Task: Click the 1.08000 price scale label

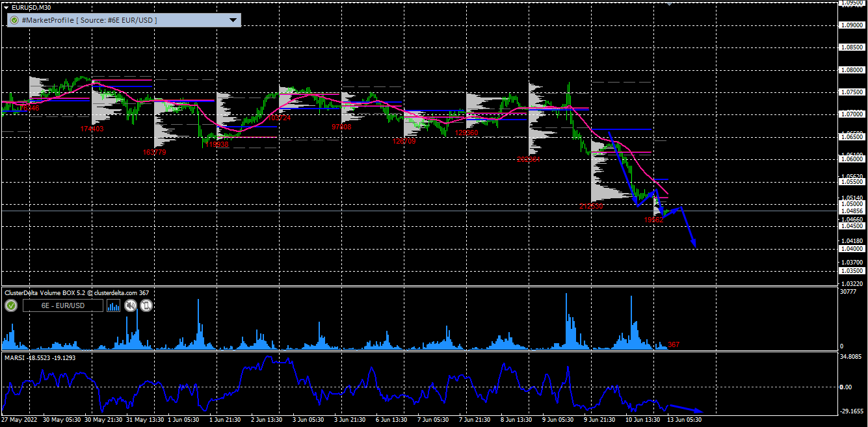Action: pyautogui.click(x=851, y=70)
